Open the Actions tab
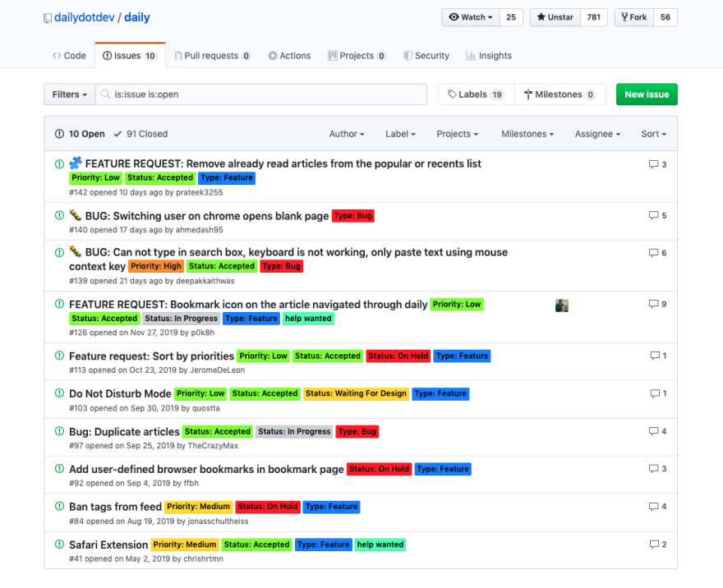Viewport: 723px width, 588px height. (289, 56)
